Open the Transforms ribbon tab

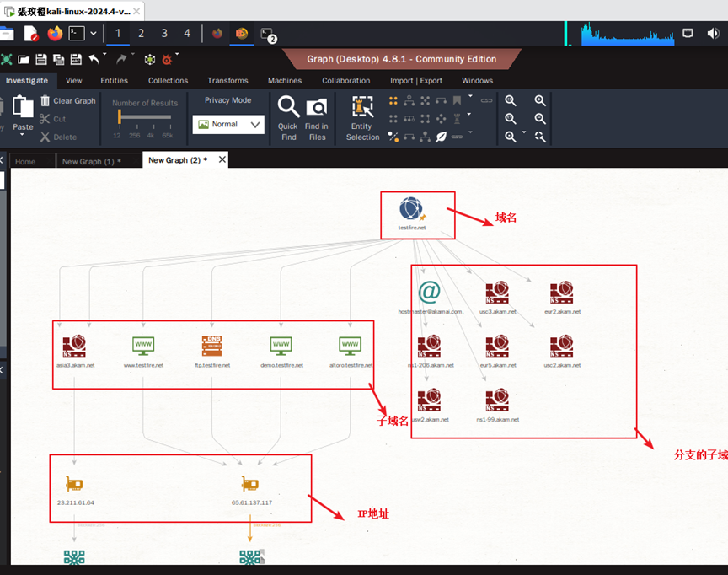[x=228, y=80]
